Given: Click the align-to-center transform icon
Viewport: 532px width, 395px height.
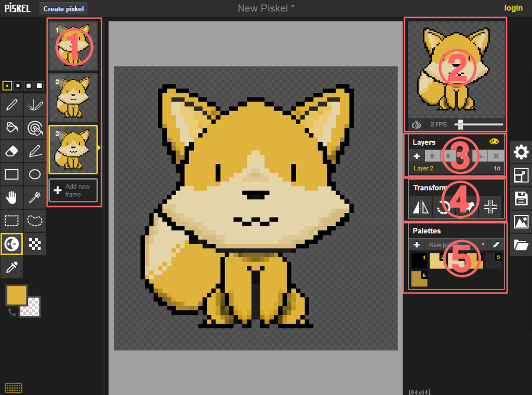Looking at the screenshot, I should tap(490, 207).
